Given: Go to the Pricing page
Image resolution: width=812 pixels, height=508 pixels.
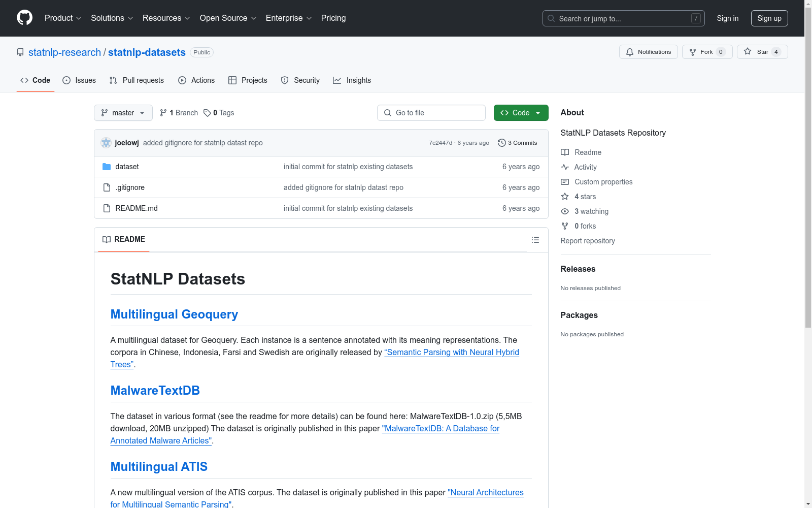Looking at the screenshot, I should tap(333, 18).
